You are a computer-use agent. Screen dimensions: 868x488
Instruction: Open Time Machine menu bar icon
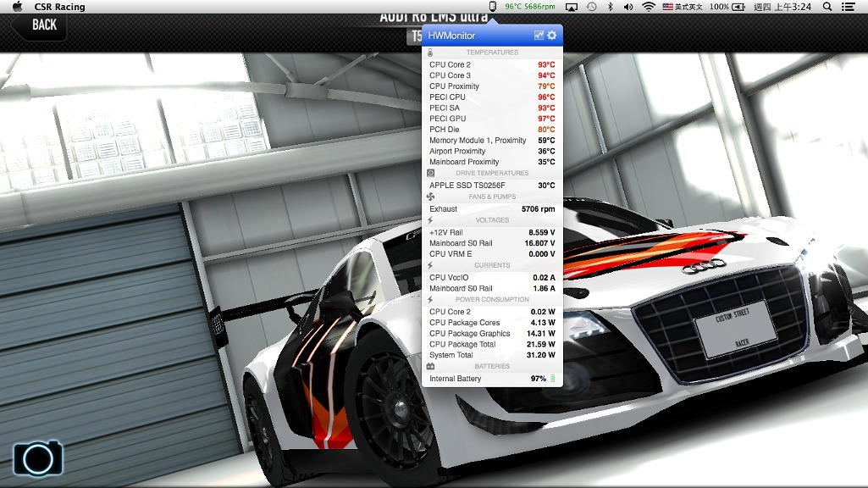[591, 7]
